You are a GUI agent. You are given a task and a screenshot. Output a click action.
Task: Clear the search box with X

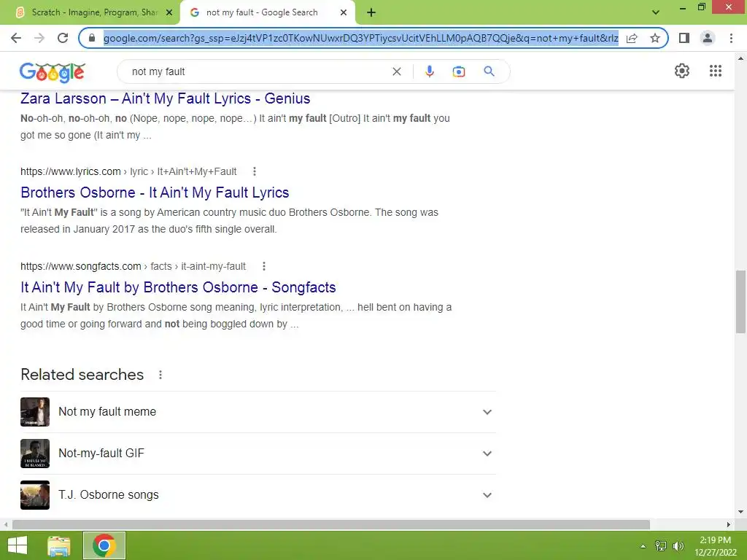396,71
